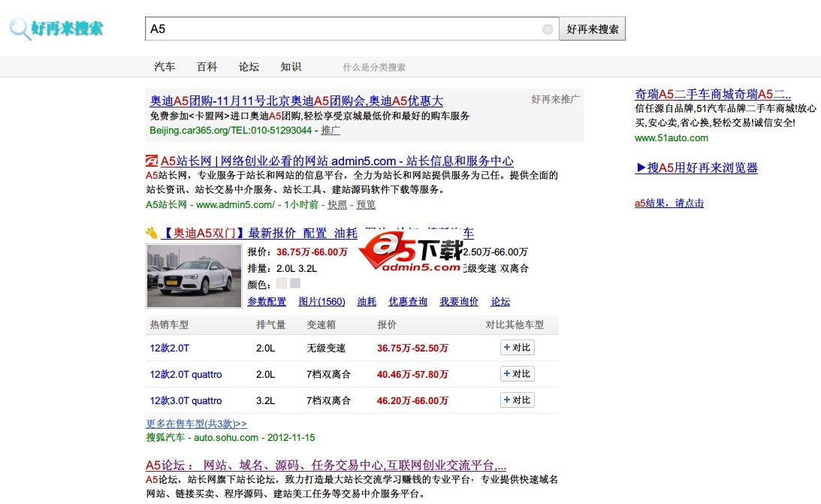The width and height of the screenshot is (821, 504).
Task: Switch to the 知识 category tab
Action: (x=291, y=67)
